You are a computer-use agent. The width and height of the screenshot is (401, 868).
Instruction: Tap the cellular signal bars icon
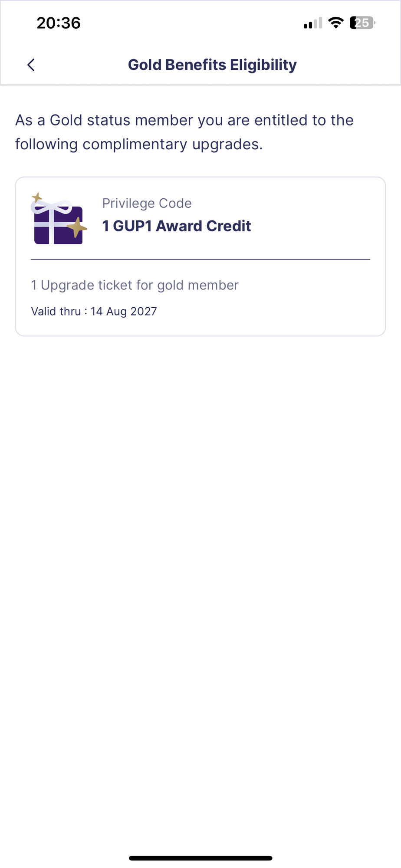[313, 23]
